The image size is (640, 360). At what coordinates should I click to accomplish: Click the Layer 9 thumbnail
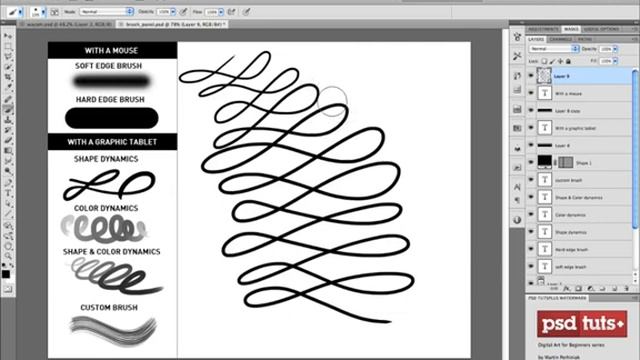point(544,76)
